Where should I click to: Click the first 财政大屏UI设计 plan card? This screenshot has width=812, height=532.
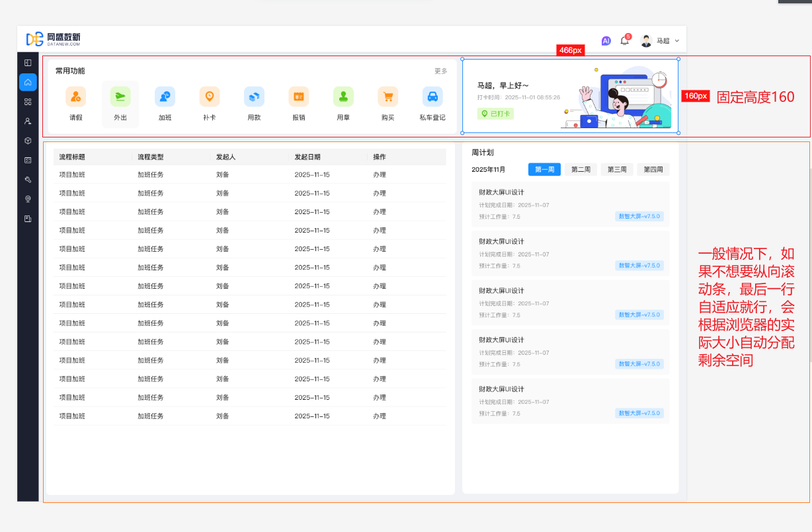pyautogui.click(x=570, y=205)
